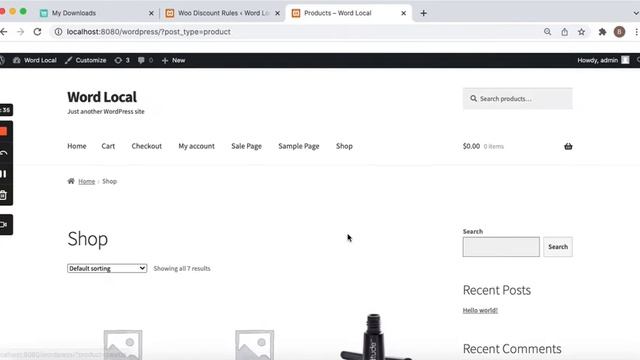640x360 pixels.
Task: Open the black tube product image
Action: point(376,337)
